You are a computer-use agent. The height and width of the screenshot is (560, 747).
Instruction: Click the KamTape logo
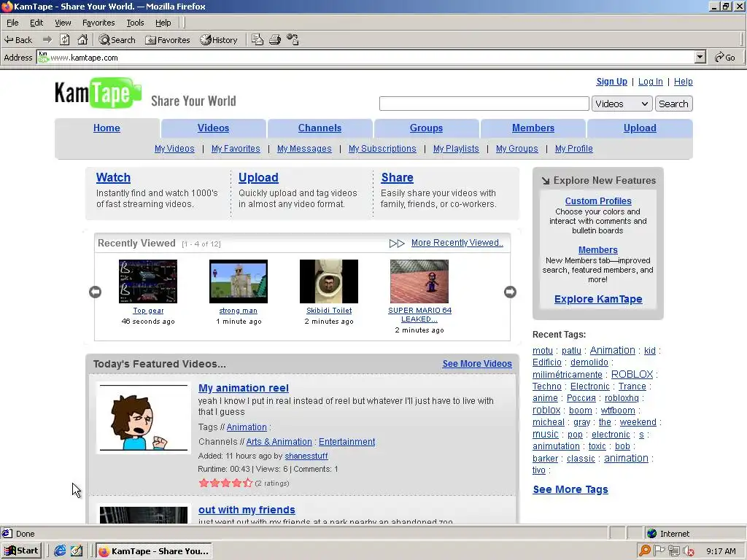98,93
